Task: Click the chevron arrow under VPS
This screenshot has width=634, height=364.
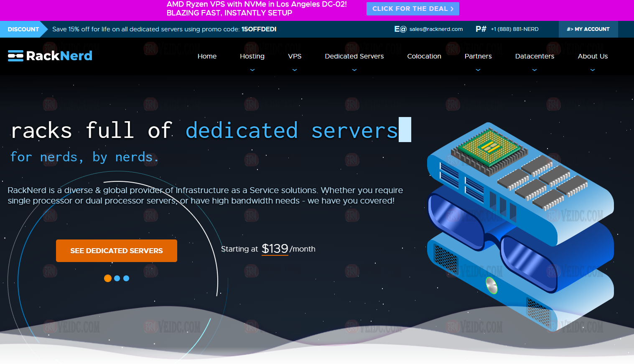Action: coord(295,70)
